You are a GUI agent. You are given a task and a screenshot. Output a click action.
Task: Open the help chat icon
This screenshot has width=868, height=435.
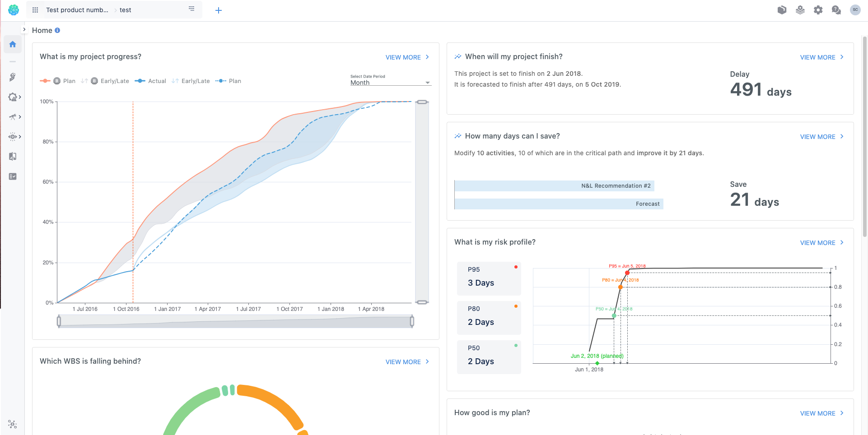tap(836, 10)
